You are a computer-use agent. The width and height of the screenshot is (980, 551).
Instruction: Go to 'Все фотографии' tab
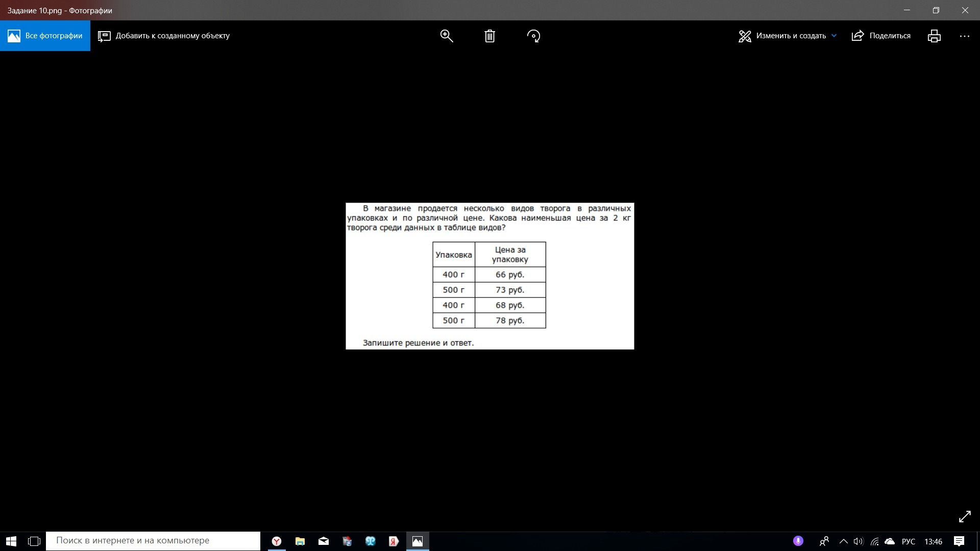45,36
